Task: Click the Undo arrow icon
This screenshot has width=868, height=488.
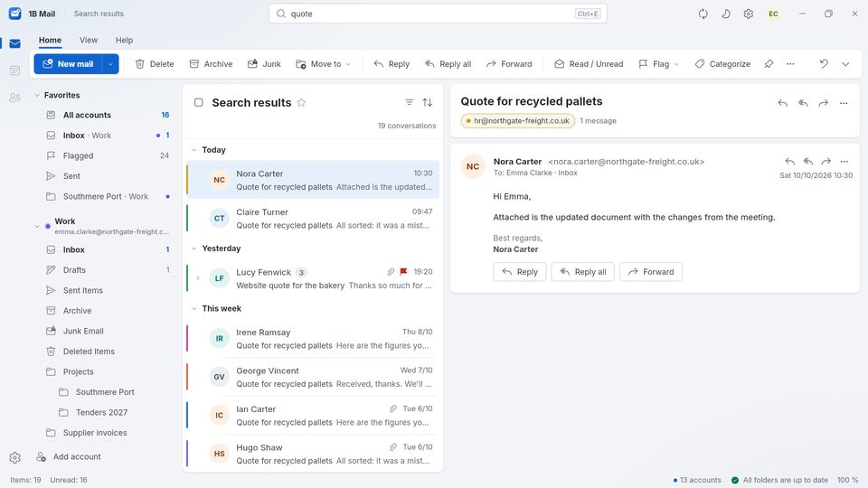Action: (x=824, y=64)
